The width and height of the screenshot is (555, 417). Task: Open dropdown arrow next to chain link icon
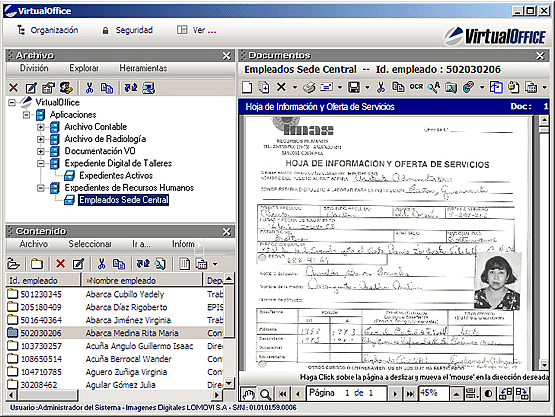[x=482, y=87]
